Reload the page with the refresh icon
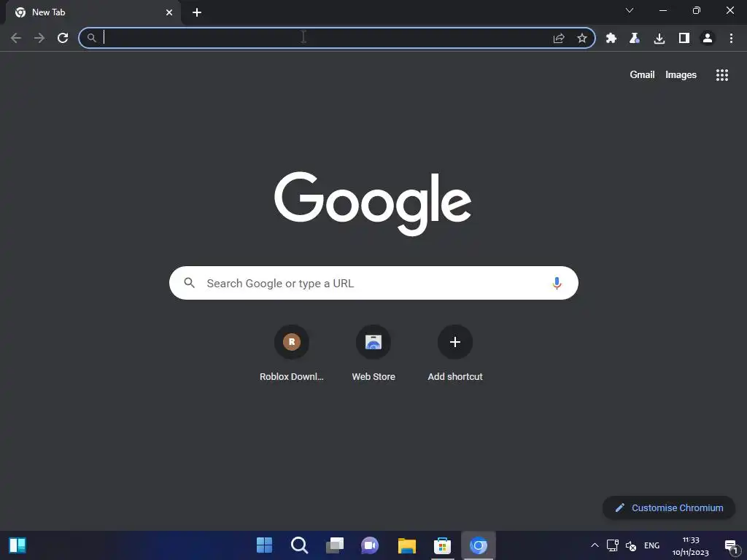The height and width of the screenshot is (560, 747). [63, 38]
